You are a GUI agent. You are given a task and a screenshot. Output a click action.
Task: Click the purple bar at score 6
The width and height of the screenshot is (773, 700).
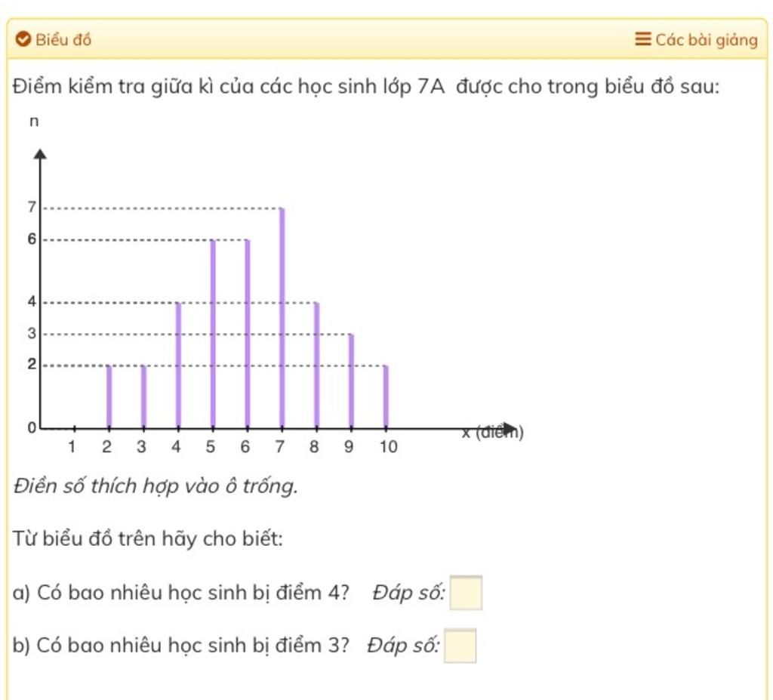point(248,334)
